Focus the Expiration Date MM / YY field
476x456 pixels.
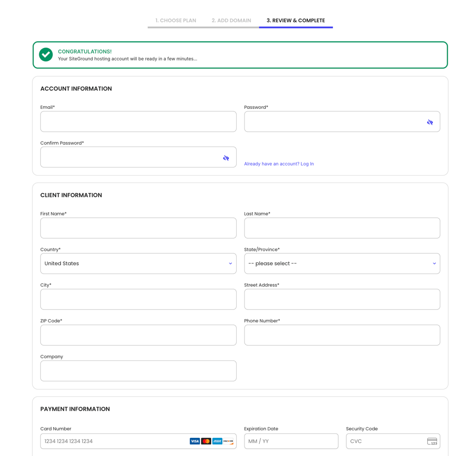click(291, 441)
